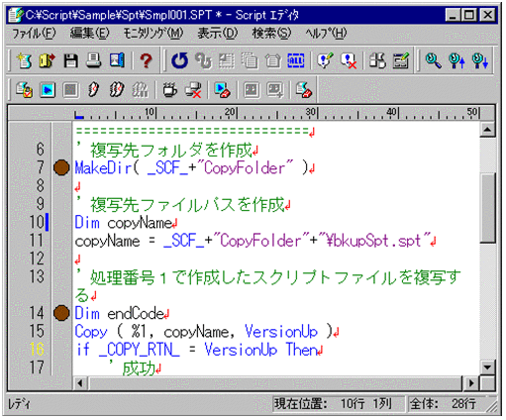Click line number 16 in the gutter
This screenshot has height=420, width=506.
point(37,350)
